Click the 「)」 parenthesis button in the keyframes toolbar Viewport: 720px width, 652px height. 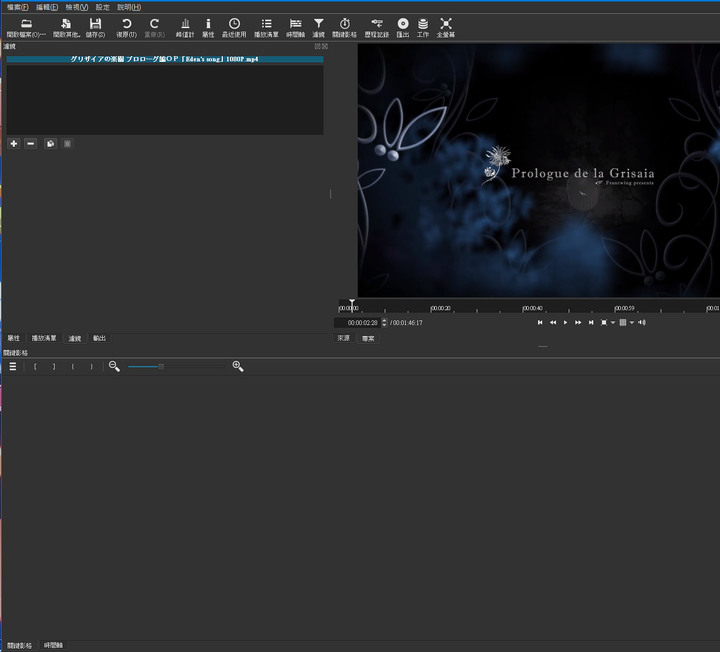click(91, 366)
